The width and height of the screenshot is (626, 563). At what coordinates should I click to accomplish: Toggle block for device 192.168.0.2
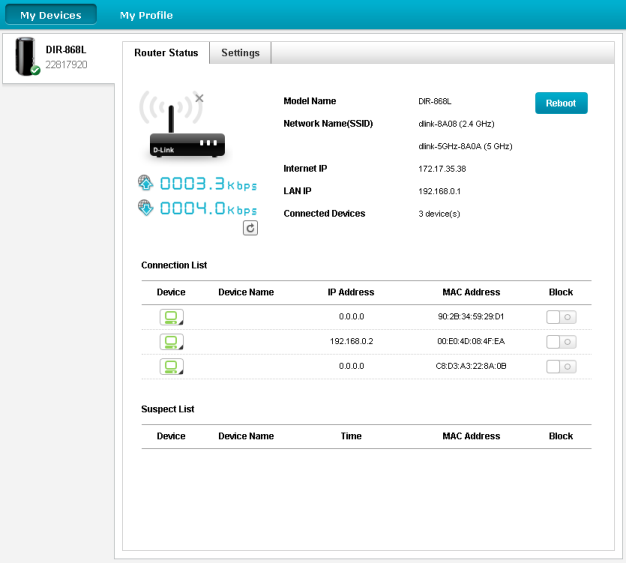click(561, 342)
